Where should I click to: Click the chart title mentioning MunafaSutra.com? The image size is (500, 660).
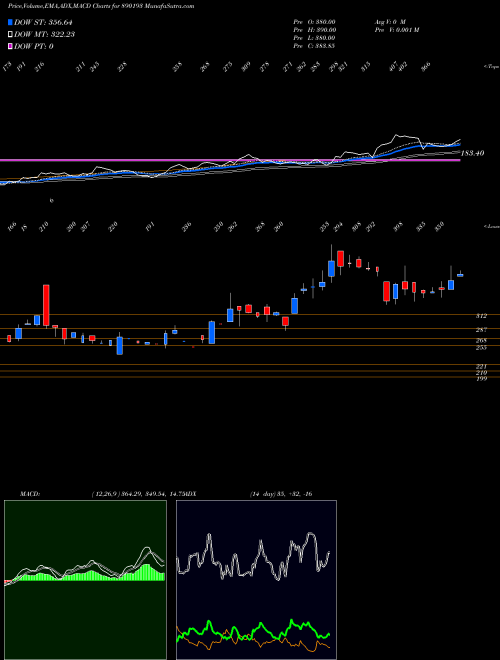pos(101,6)
